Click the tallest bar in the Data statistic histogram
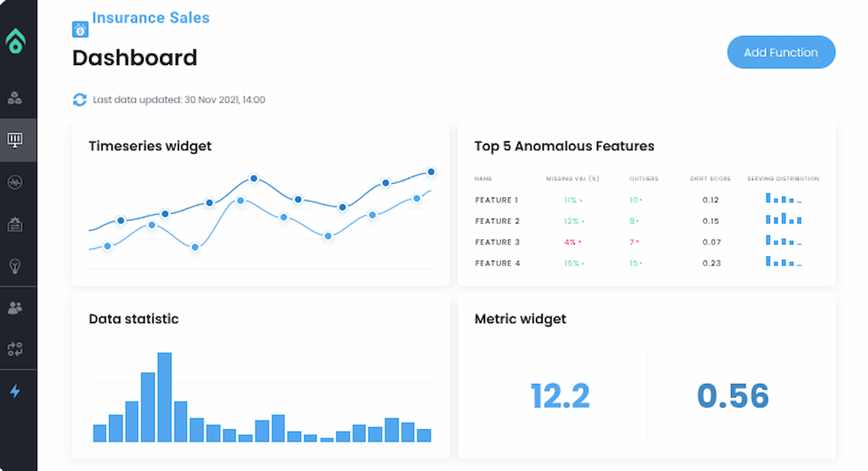Screen dimensions: 868x471 pos(165,396)
